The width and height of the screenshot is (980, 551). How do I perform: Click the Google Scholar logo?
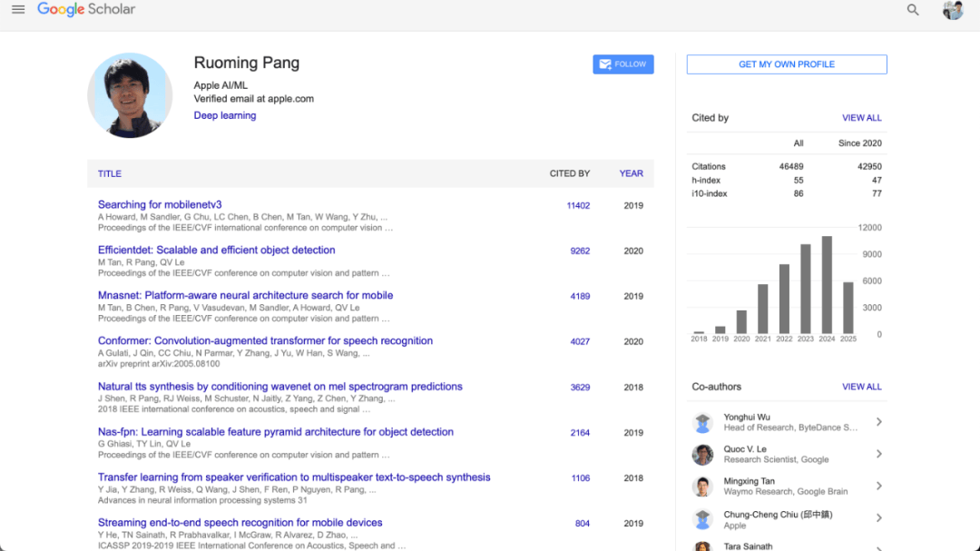[86, 10]
